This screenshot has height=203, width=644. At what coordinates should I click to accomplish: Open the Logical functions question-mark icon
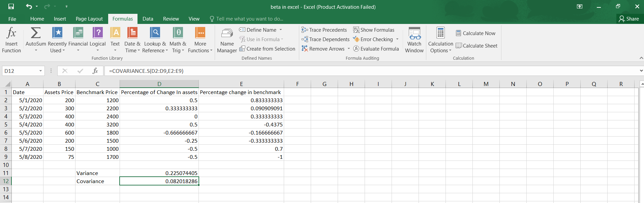coord(98,33)
